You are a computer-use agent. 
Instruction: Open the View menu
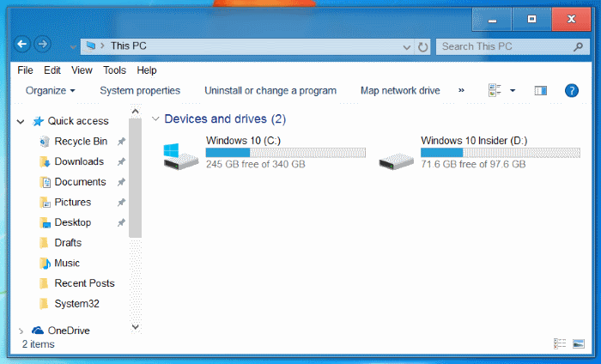click(x=82, y=70)
